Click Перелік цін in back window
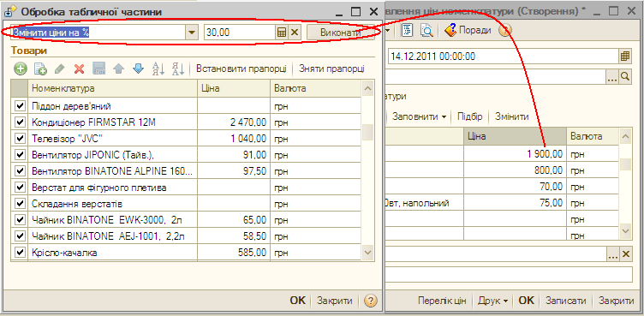The width and height of the screenshot is (644, 316). (442, 301)
